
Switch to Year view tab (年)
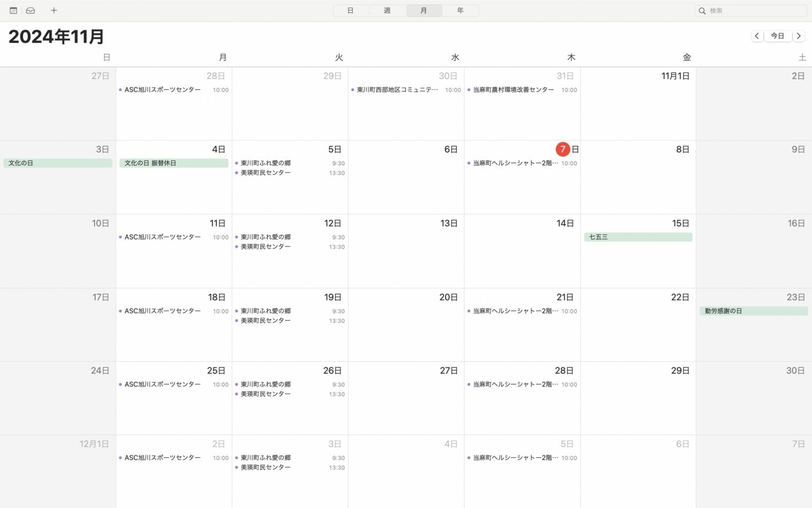coord(460,11)
